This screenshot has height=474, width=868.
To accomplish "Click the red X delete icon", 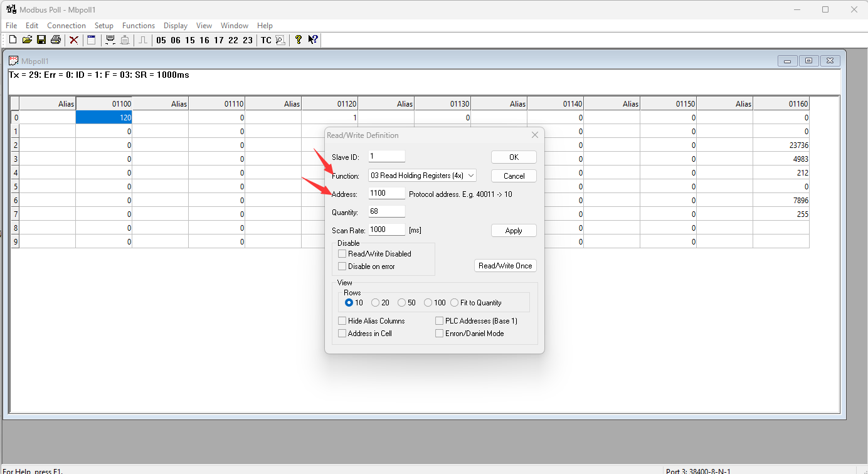I will (74, 40).
